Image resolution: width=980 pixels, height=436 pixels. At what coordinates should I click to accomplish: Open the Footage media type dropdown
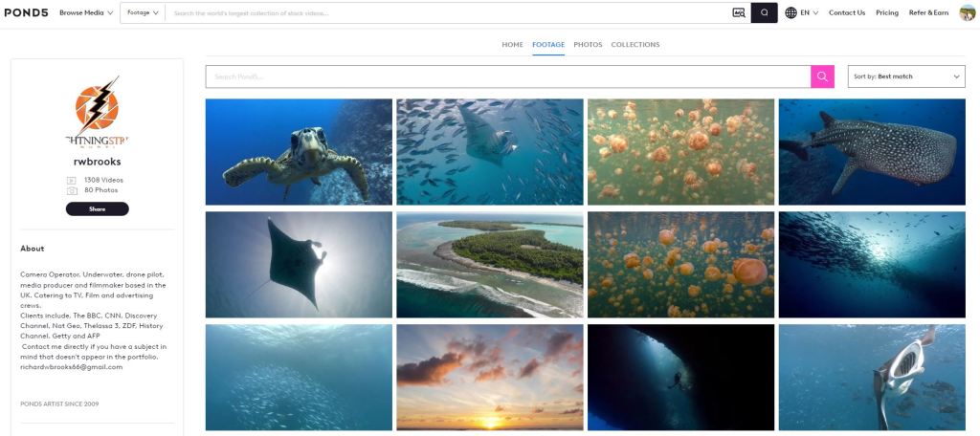[143, 13]
